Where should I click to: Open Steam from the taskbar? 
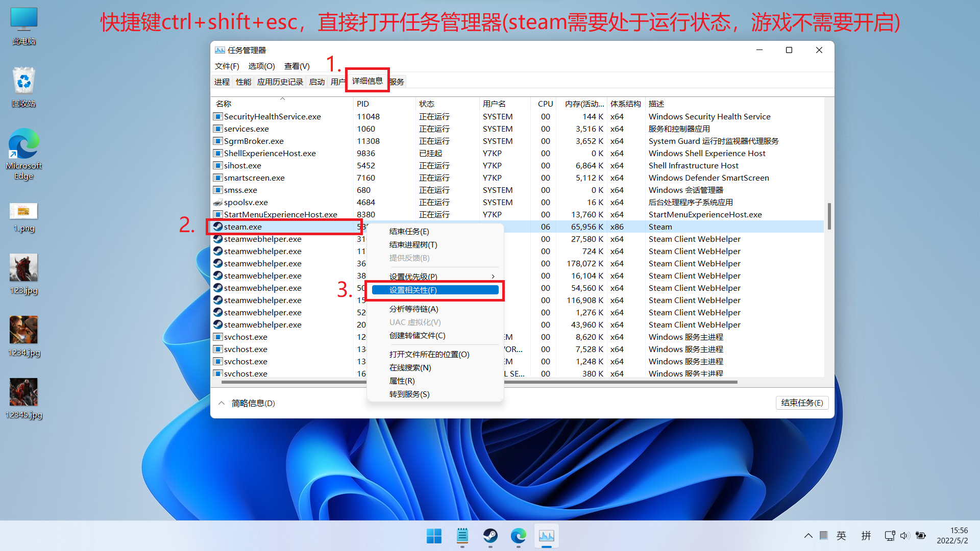[x=490, y=536]
